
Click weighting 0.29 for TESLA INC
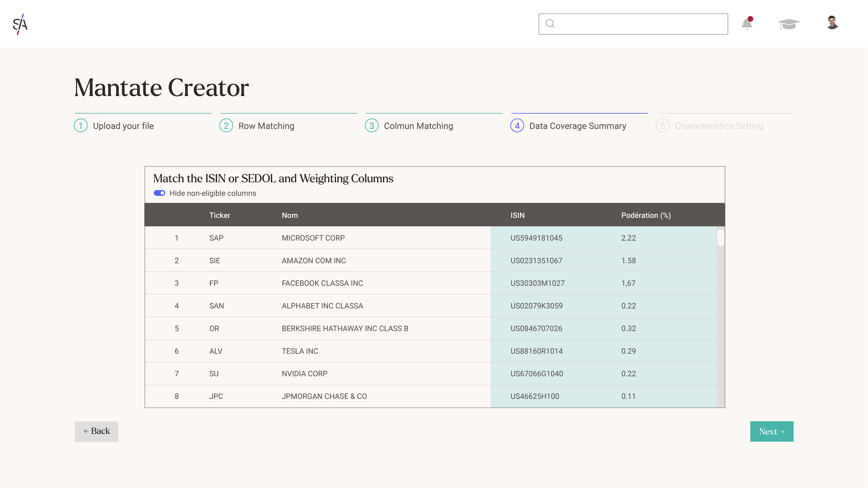click(x=628, y=351)
